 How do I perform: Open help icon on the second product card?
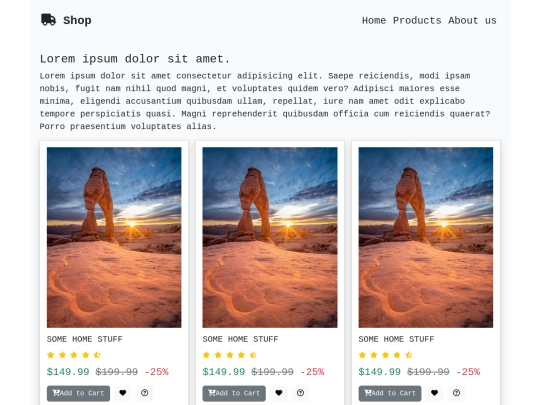coord(300,393)
